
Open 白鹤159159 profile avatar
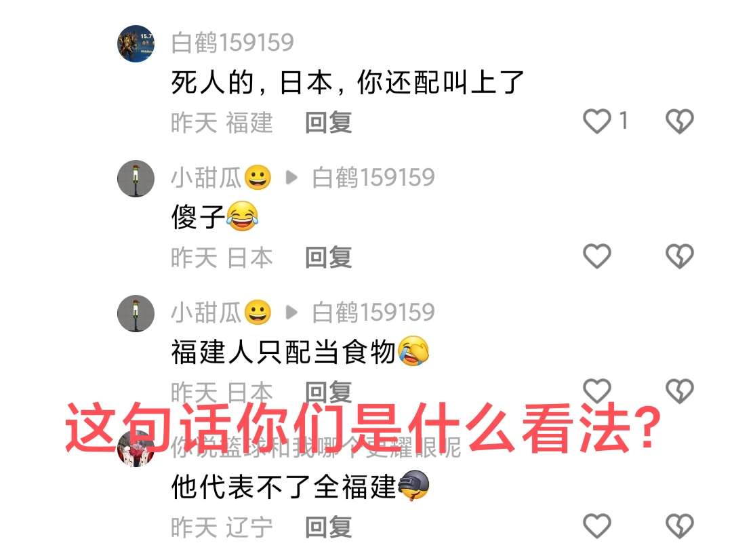tap(136, 43)
